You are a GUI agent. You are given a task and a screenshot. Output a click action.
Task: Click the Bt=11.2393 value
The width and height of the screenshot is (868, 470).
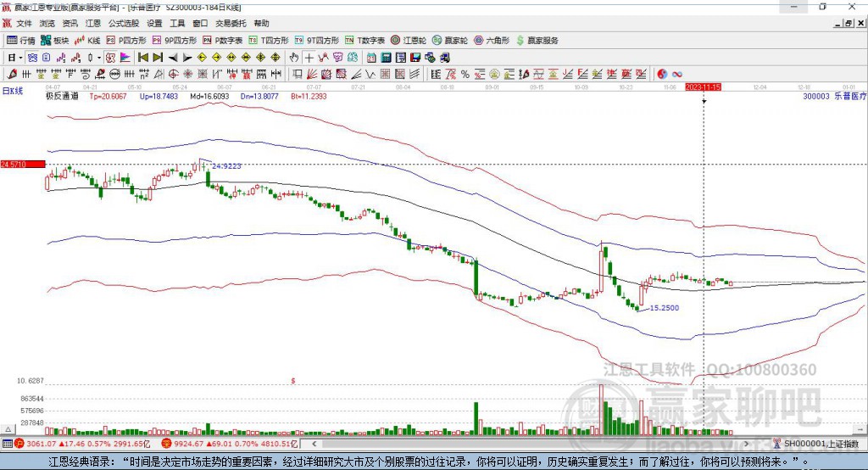[x=309, y=96]
